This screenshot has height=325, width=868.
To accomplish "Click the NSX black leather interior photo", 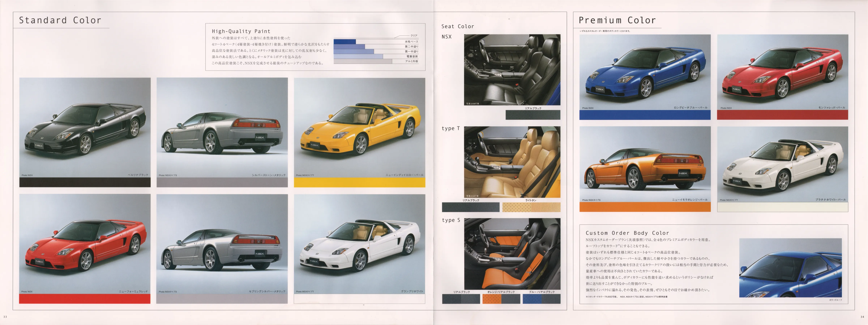I will pos(512,70).
